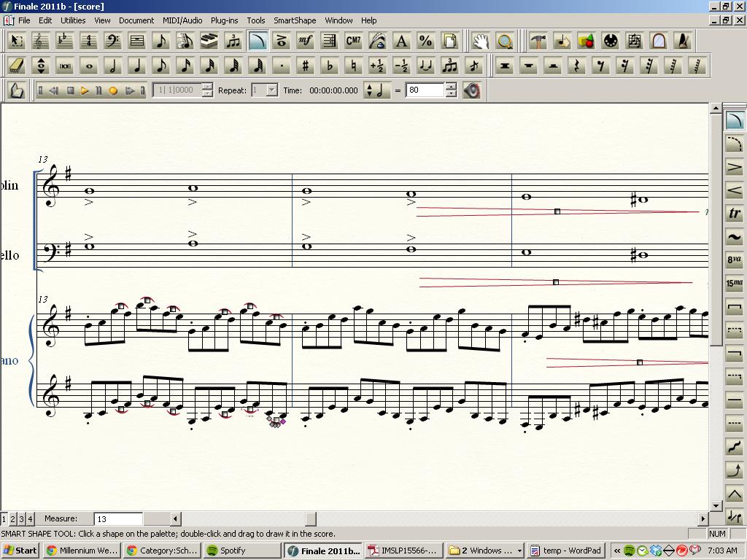Select the Key Signature tool

[x=64, y=41]
